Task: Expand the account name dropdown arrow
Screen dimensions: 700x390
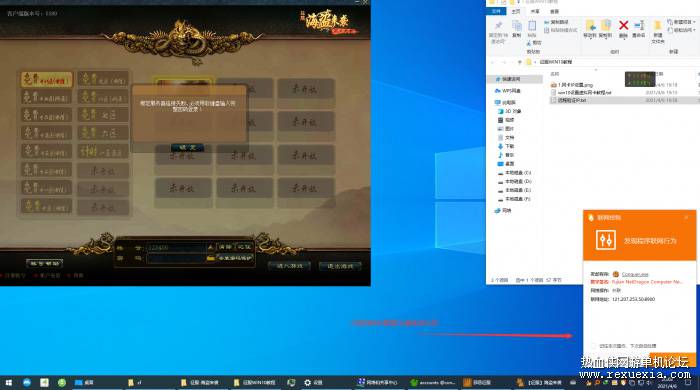Action: pyautogui.click(x=210, y=247)
